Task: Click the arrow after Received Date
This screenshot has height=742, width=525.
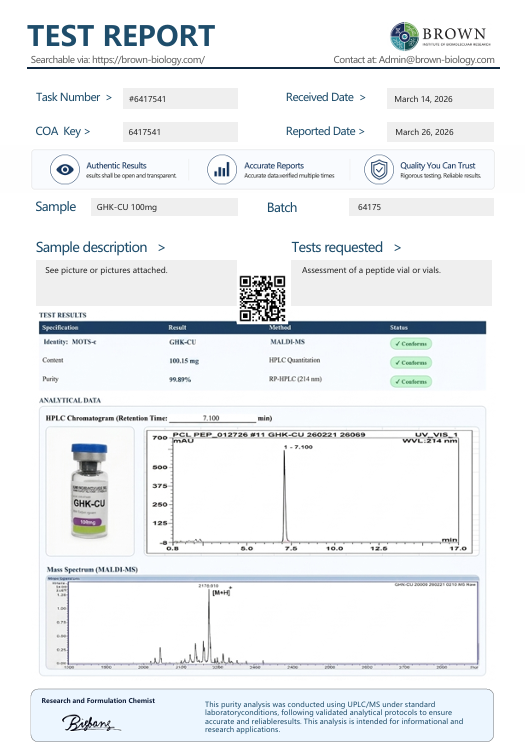Action: tap(362, 97)
